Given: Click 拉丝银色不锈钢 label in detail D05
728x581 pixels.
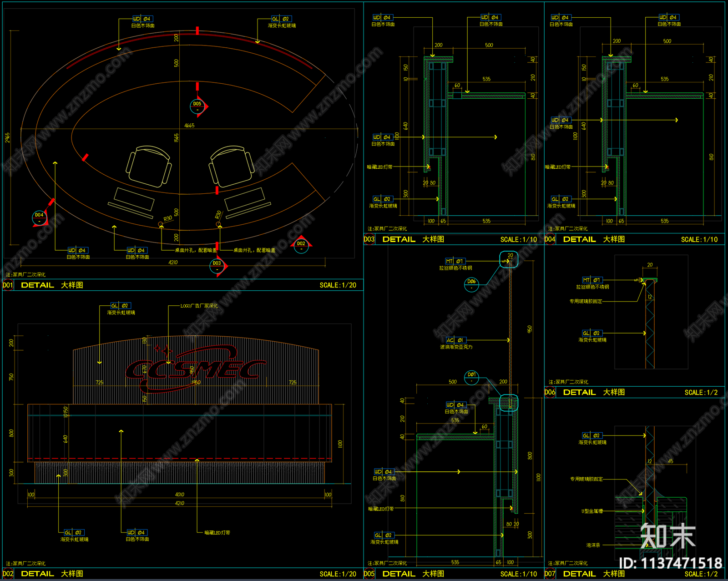Looking at the screenshot, I should click(x=455, y=268).
